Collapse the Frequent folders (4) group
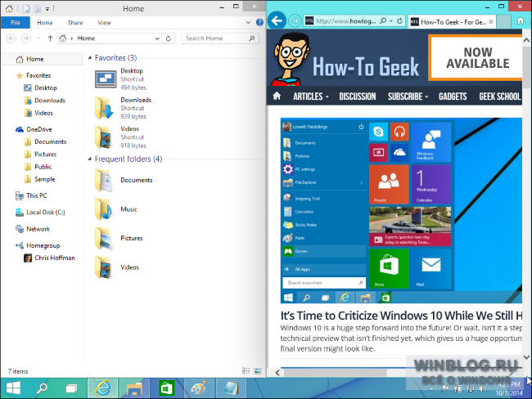This screenshot has height=399, width=532. [x=90, y=159]
